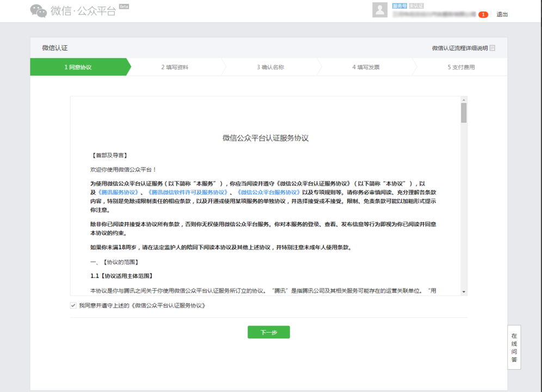Click the green 下一步 button

coord(269,332)
